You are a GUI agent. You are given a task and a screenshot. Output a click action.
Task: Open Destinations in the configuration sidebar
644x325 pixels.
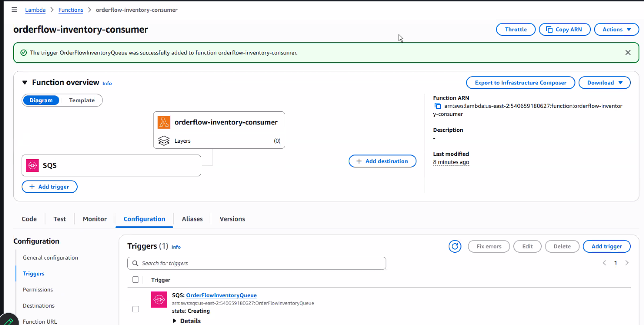(39, 306)
